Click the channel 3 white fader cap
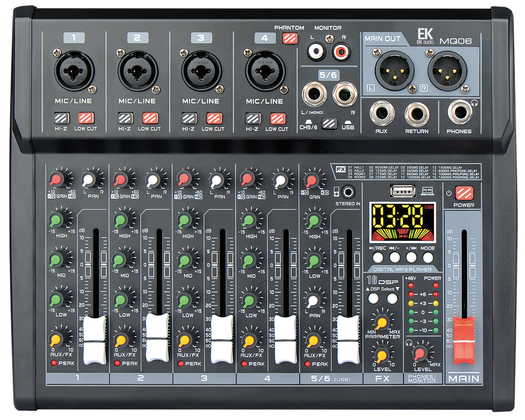The image size is (525, 420). [x=221, y=339]
